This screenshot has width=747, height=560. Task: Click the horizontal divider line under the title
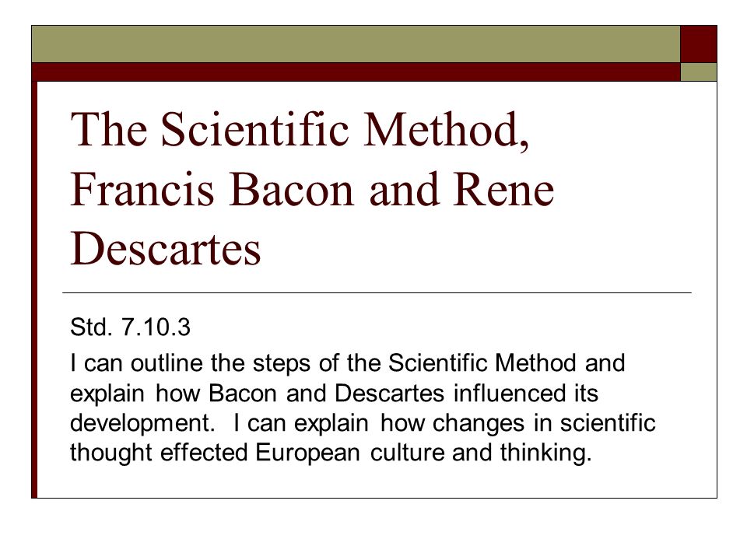tap(377, 292)
